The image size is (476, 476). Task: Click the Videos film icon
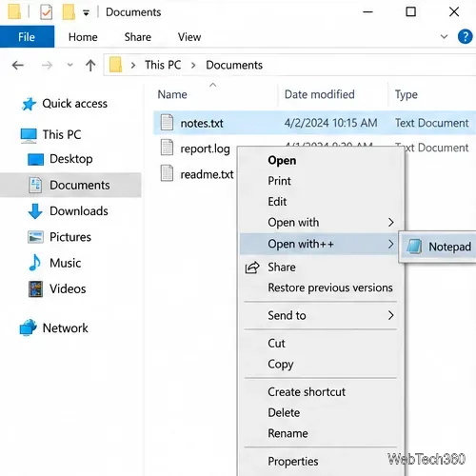pos(35,288)
